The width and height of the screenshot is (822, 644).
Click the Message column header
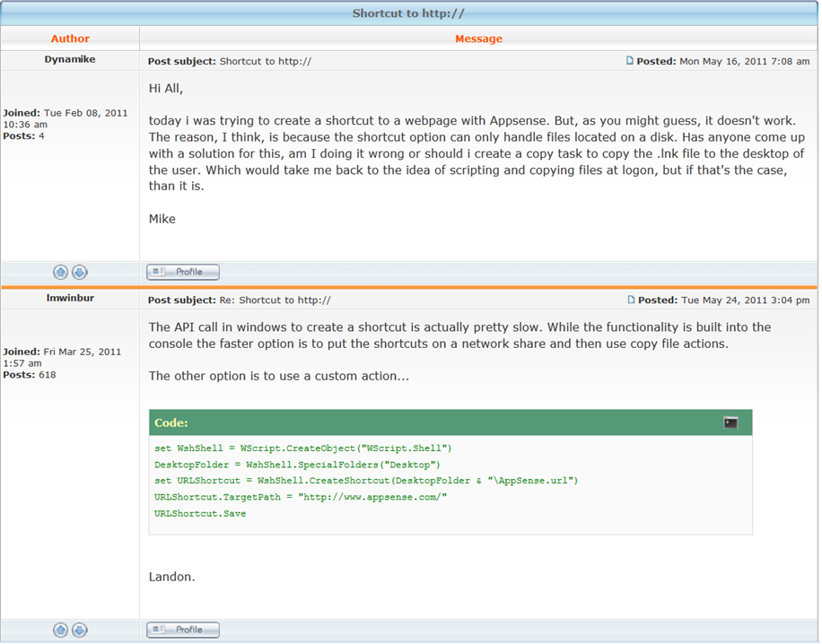click(x=478, y=39)
